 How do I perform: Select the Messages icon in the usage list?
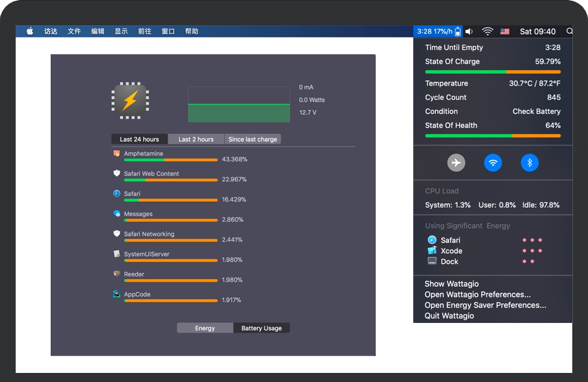(118, 213)
